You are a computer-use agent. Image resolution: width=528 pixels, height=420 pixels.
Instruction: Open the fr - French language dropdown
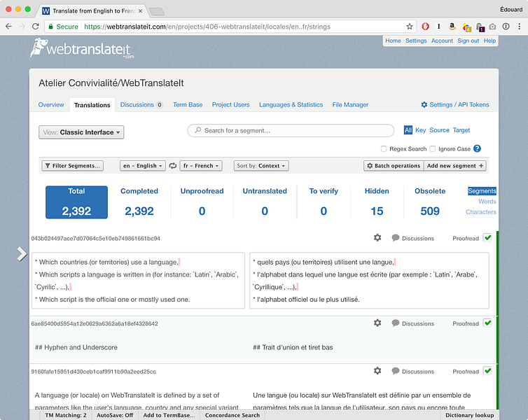201,166
